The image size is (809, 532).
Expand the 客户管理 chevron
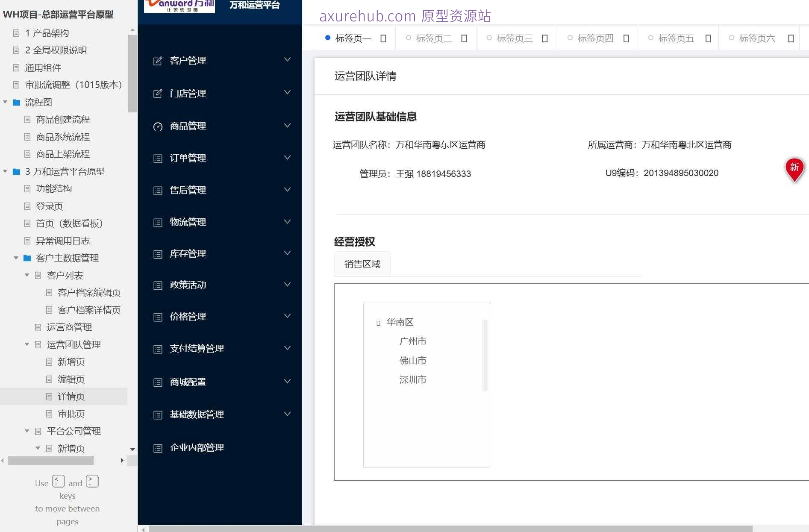point(287,59)
